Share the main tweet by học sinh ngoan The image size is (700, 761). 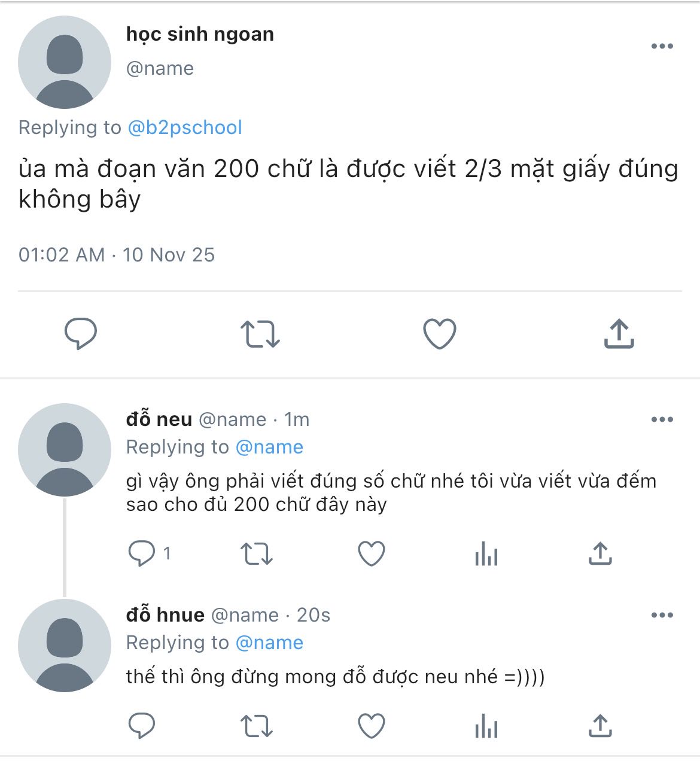click(619, 333)
